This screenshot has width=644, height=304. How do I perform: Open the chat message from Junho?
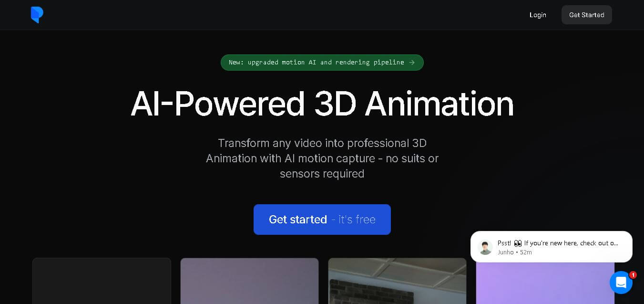tap(552, 247)
